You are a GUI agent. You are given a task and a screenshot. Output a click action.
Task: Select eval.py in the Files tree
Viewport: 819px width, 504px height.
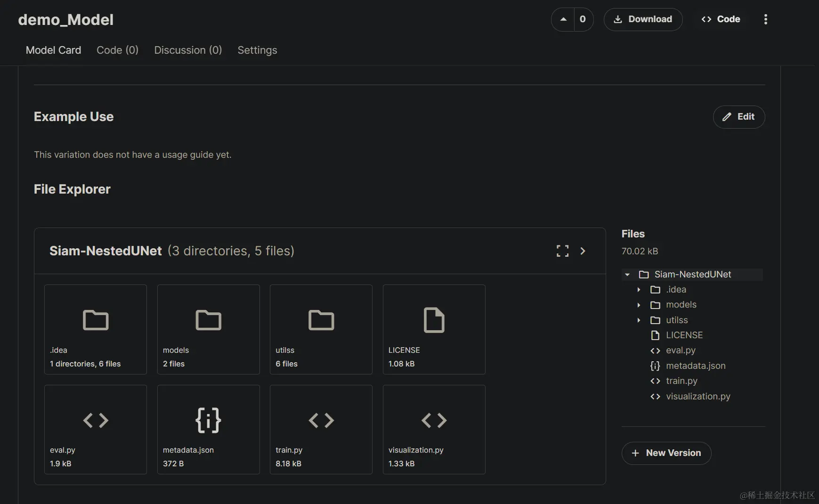[681, 350]
